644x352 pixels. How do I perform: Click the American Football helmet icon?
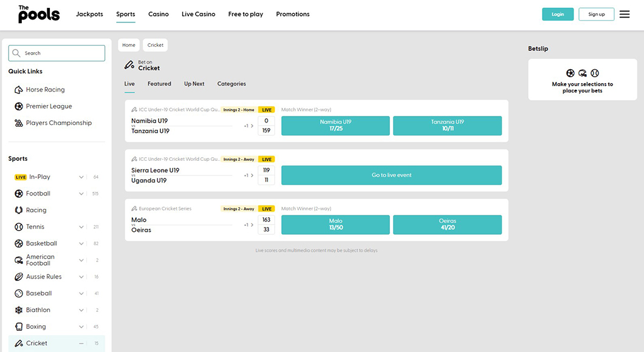click(18, 260)
